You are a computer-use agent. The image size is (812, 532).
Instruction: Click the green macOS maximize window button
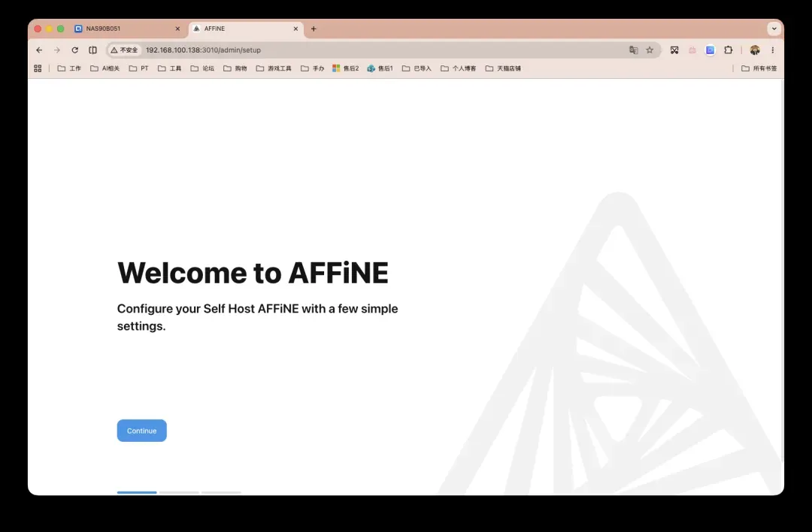click(61, 29)
